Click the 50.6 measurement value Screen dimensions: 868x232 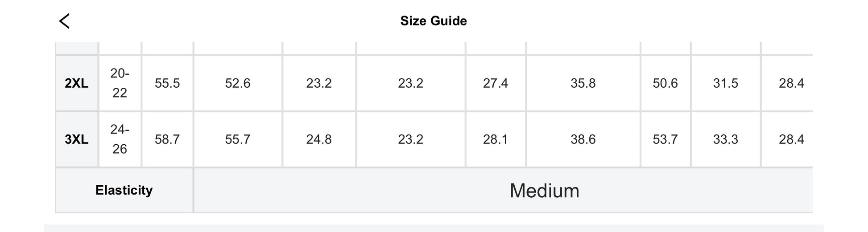pyautogui.click(x=665, y=83)
